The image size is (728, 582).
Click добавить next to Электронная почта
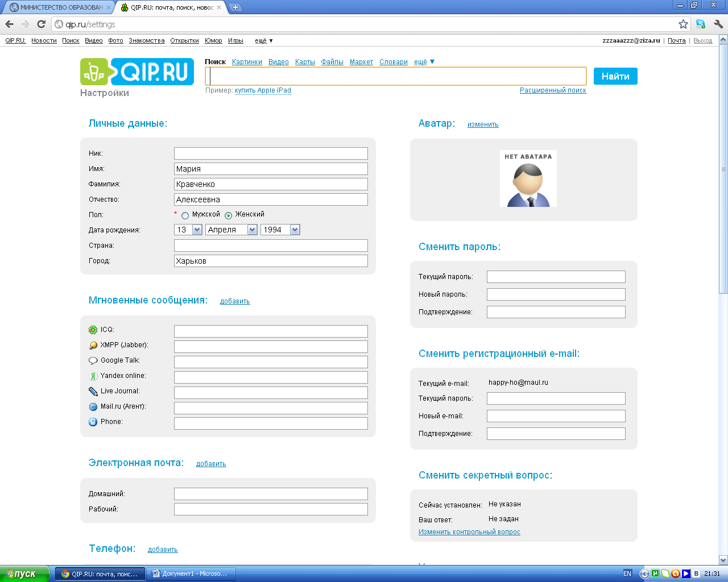(x=211, y=464)
